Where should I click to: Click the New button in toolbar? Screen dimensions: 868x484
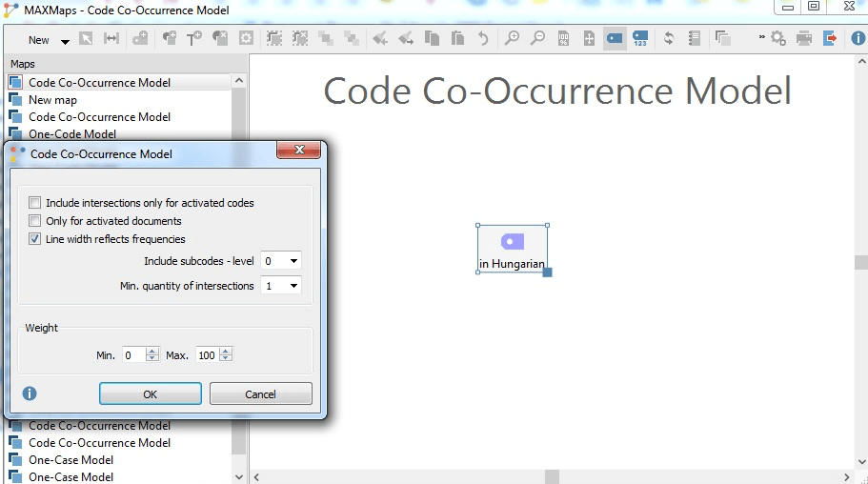point(39,40)
